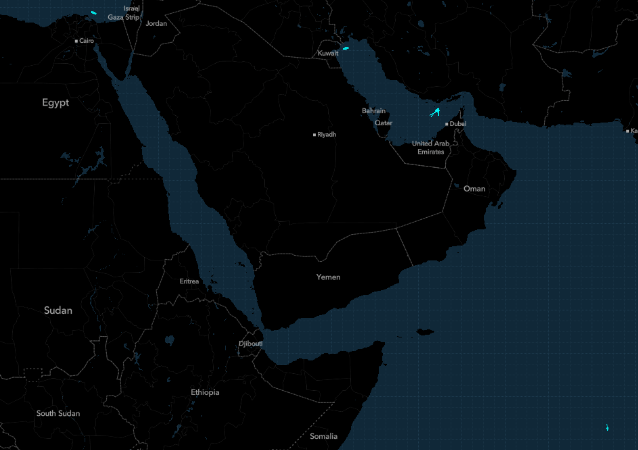Click the Egypt country label

click(55, 103)
